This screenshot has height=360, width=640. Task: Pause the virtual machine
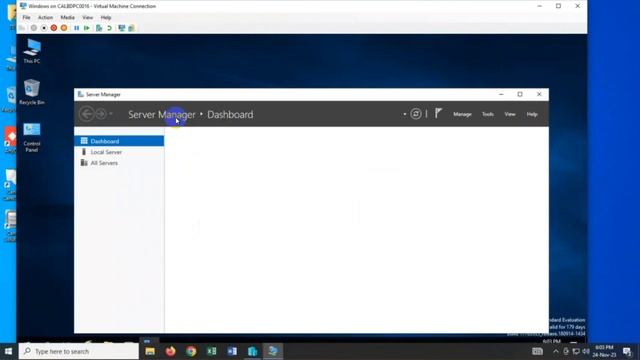[x=77, y=28]
